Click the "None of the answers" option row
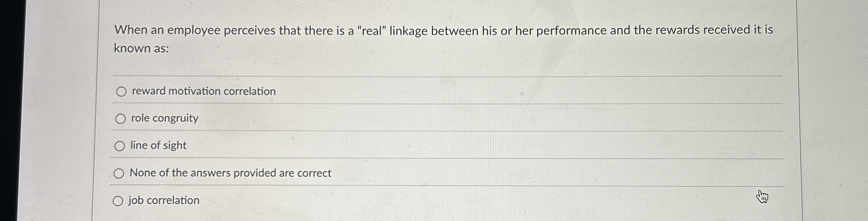The width and height of the screenshot is (868, 221). coord(230,173)
